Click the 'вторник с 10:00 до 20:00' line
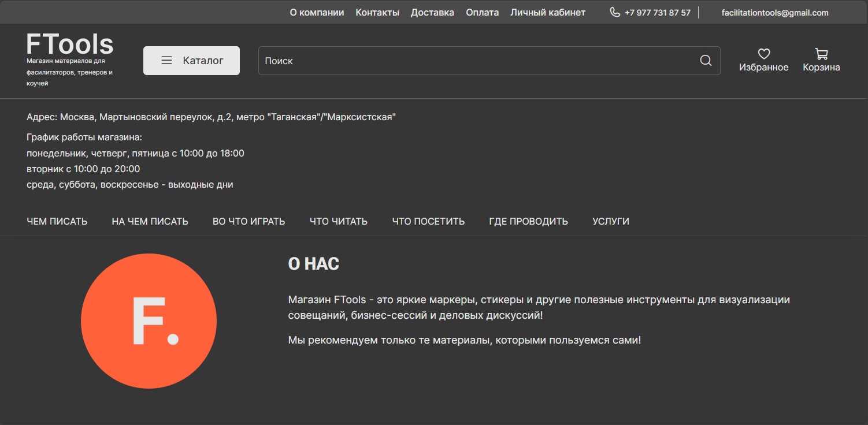The image size is (868, 425). coord(83,169)
